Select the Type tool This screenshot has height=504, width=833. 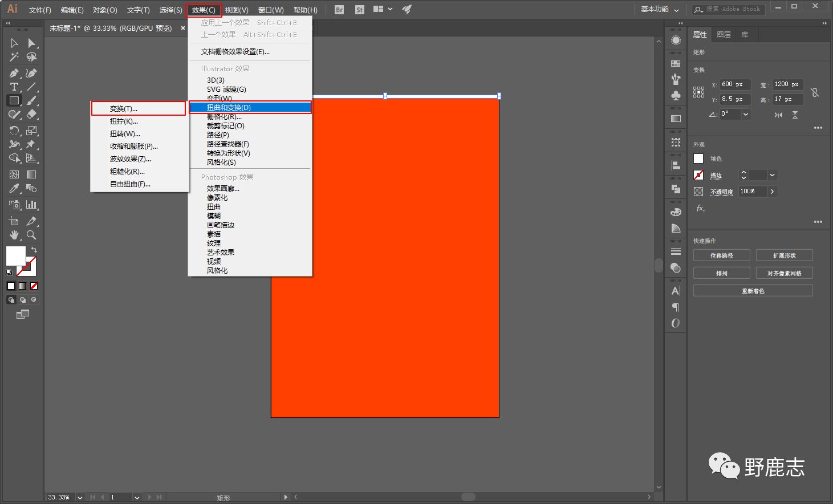(14, 87)
